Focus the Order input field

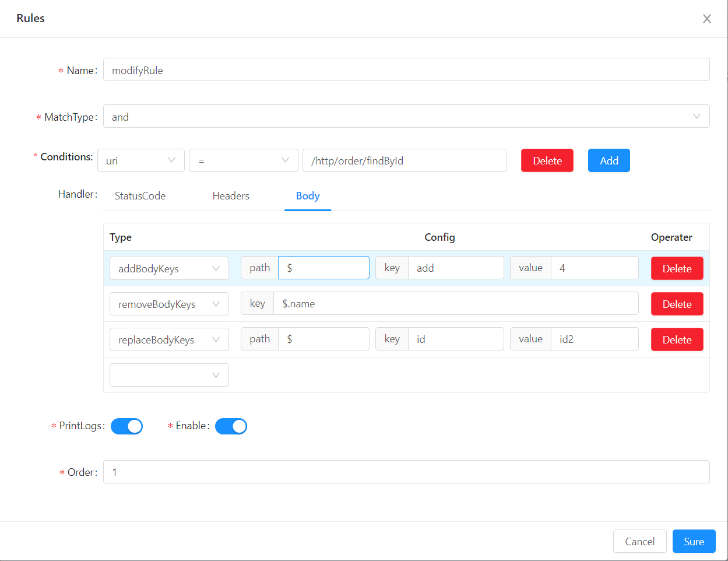pyautogui.click(x=406, y=472)
